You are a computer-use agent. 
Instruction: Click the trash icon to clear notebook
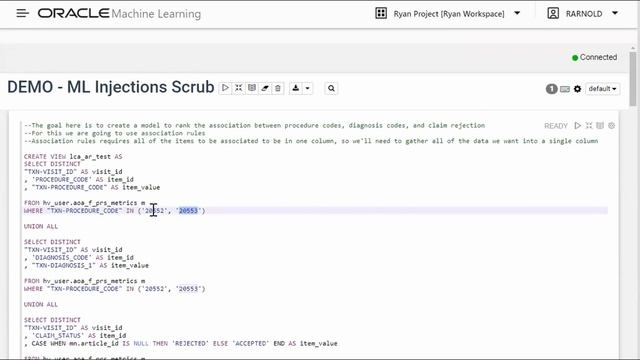pos(278,88)
